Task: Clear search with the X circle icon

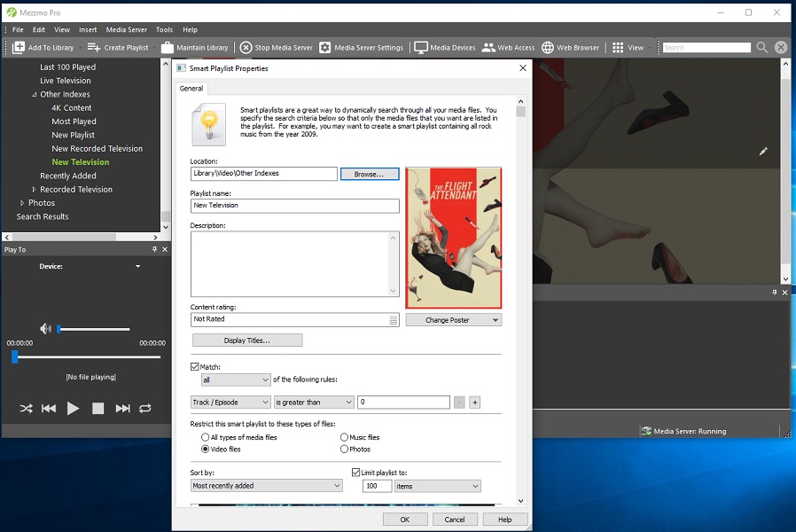Action: [x=781, y=47]
